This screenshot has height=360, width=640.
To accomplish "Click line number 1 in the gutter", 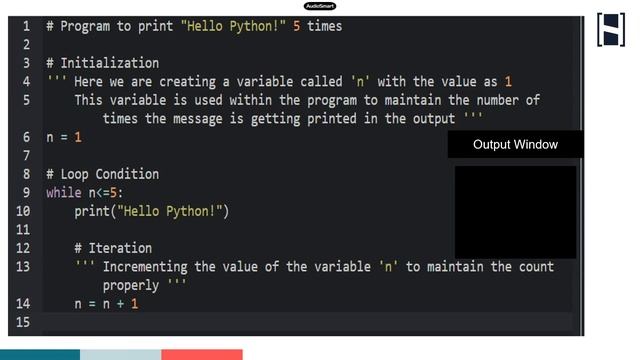I will [x=27, y=26].
